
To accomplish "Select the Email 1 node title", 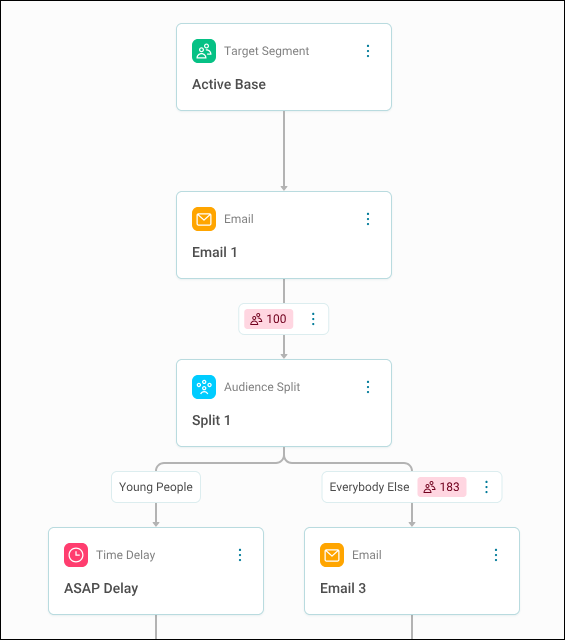I will (215, 253).
